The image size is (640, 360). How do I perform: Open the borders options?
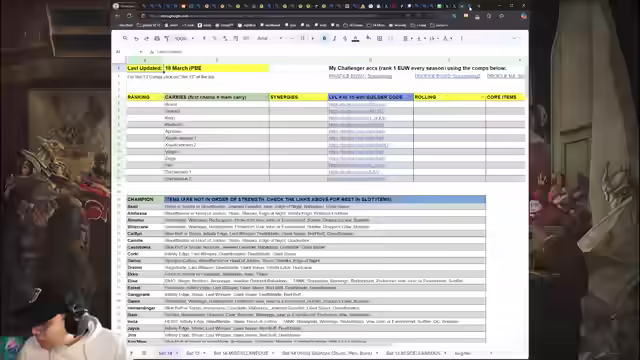pyautogui.click(x=380, y=38)
